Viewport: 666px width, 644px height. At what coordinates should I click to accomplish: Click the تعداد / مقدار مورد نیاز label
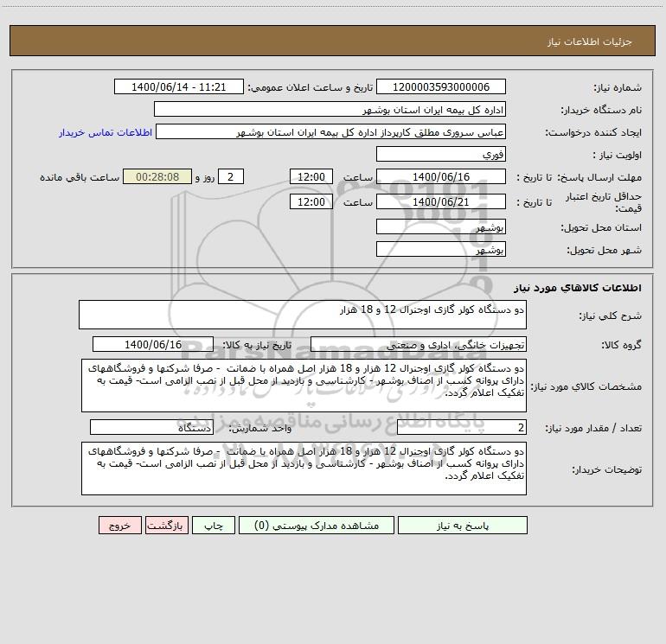point(593,428)
